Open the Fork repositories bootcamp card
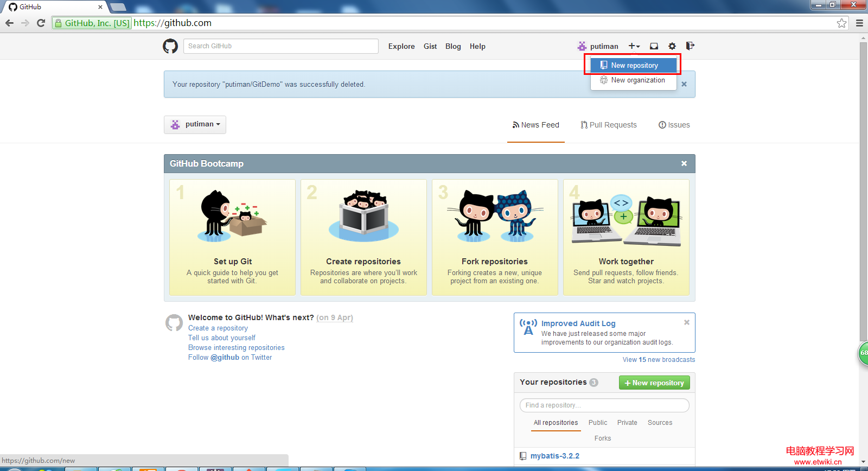Screen dimensions: 868x471 pos(495,238)
